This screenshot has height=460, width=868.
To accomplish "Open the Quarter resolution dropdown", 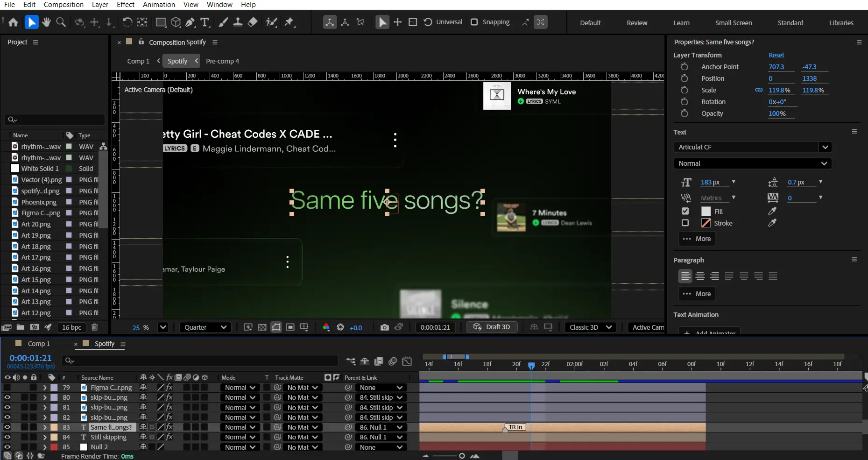I will pos(205,327).
